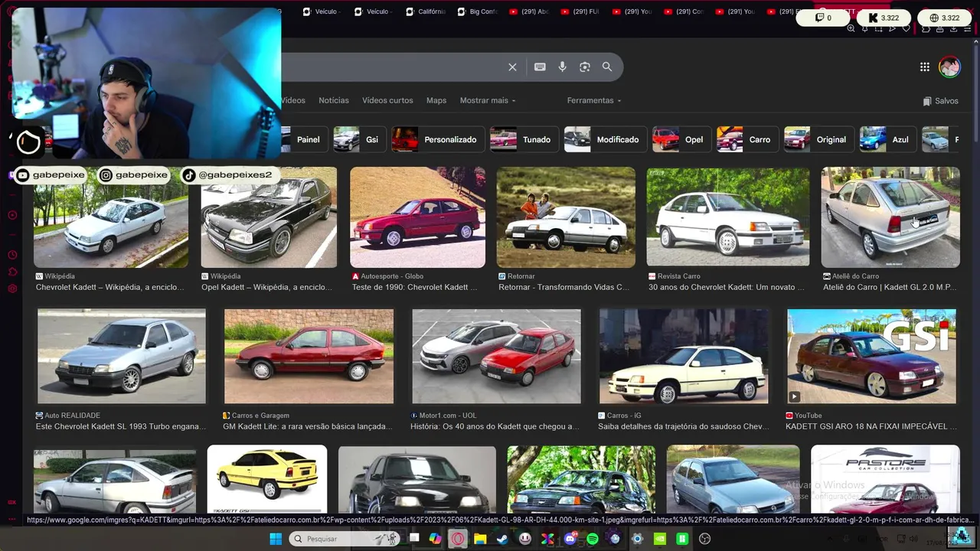Screen dimensions: 980x551
Task: Play YouTube KADETT GSI ARO 18 video
Action: click(871, 356)
